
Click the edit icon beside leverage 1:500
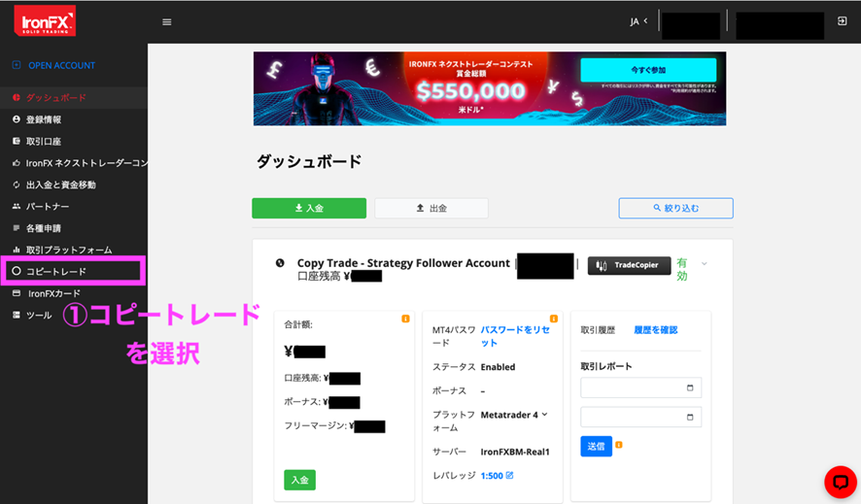[509, 476]
